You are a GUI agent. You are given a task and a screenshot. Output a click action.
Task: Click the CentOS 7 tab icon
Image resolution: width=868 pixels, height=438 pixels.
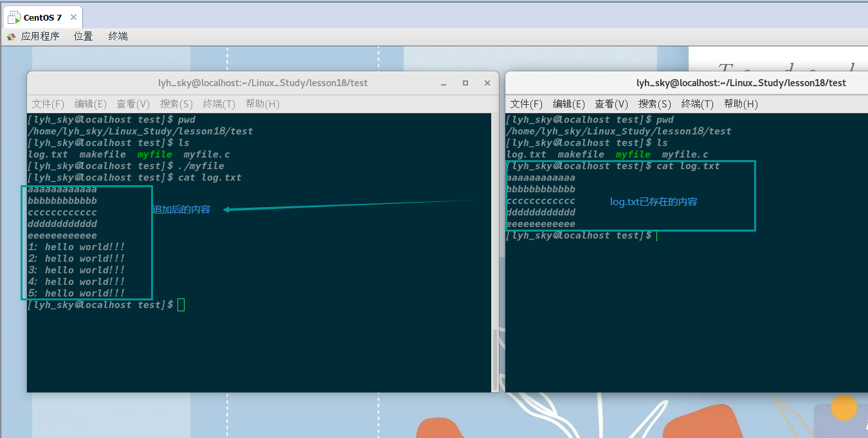14,17
